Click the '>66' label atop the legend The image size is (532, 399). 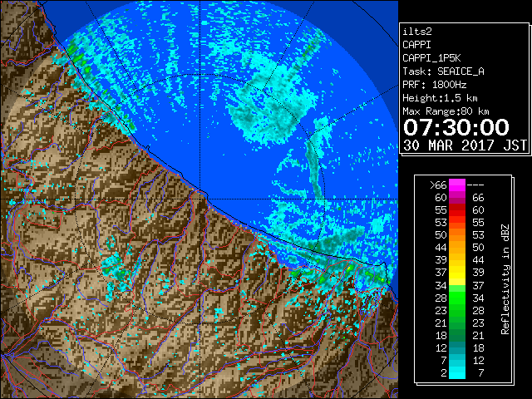point(438,185)
